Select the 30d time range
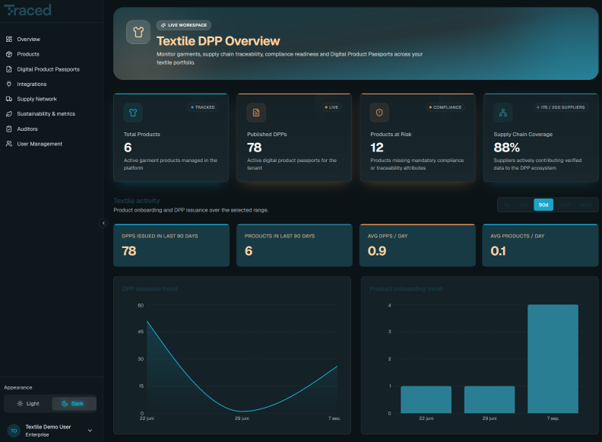602x442 pixels. (524, 205)
